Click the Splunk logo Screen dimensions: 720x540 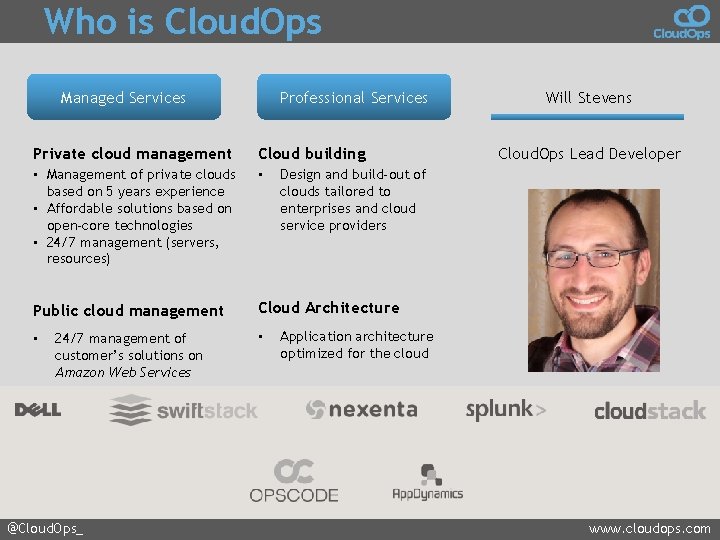pos(506,409)
